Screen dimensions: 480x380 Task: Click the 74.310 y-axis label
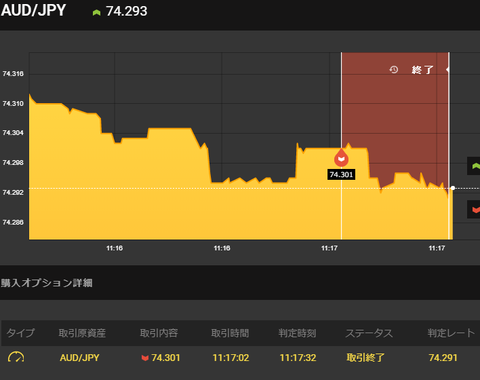click(x=13, y=104)
